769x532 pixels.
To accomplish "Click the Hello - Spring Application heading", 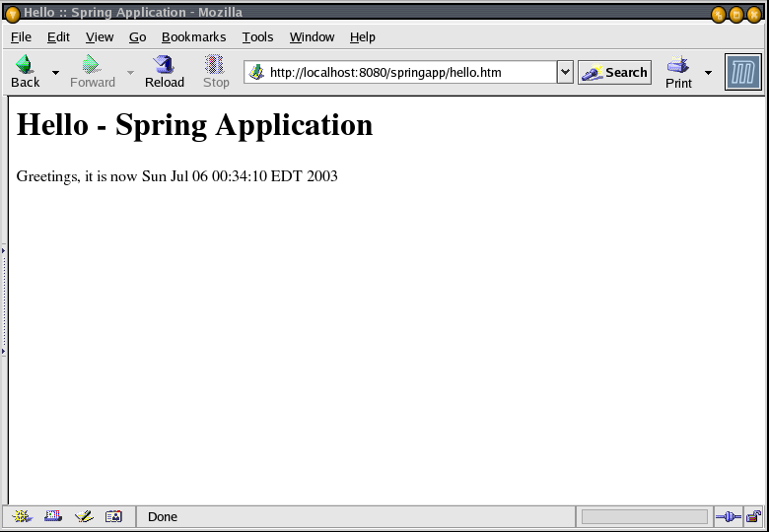I will coord(194,125).
